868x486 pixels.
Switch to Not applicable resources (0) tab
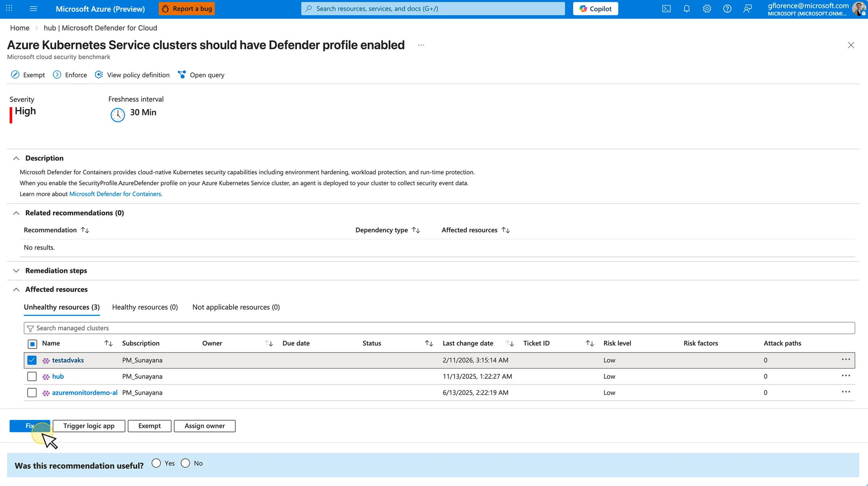(236, 307)
